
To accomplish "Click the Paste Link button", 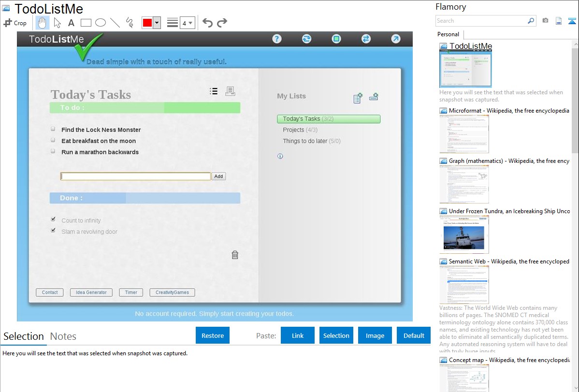I will coord(298,335).
